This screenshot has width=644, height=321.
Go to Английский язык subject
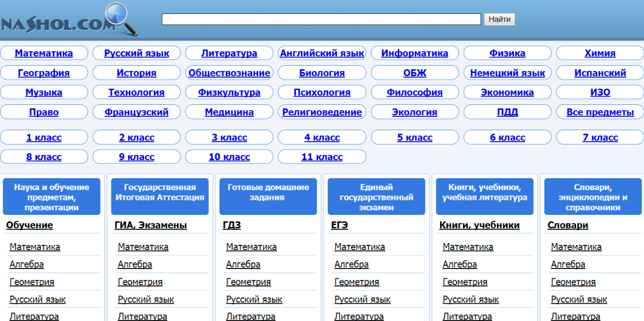point(322,53)
